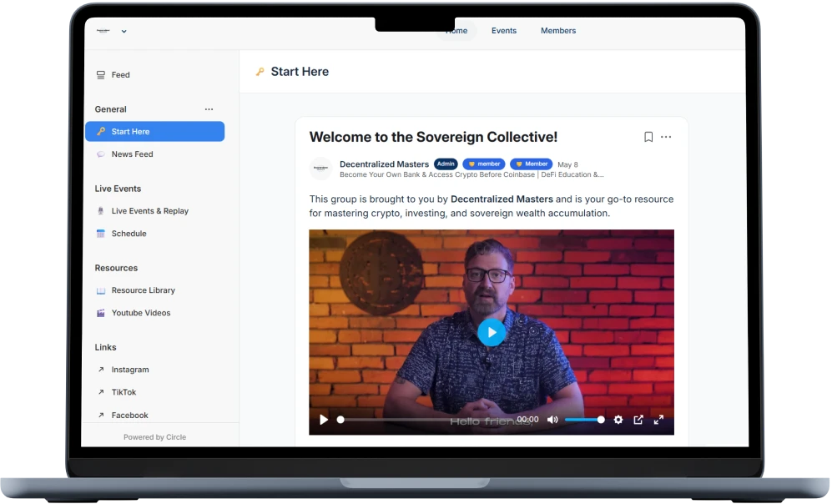Click the 00:00 video time display
832x504 pixels.
[528, 419]
